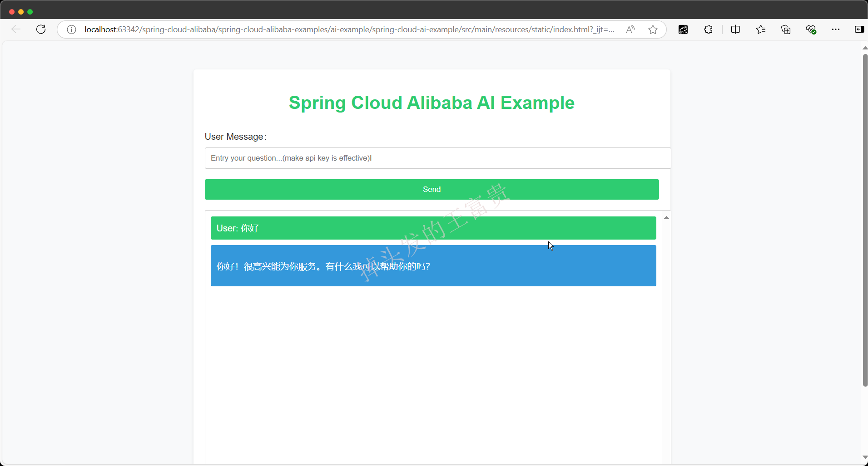Open Favorites list icon
Viewport: 868px width, 466px height.
[x=761, y=29]
